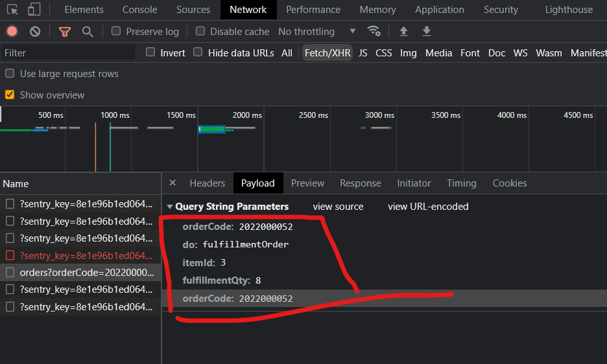Viewport: 607px width, 364px height.
Task: Click the do: fulfillmentOrder parameter
Action: pyautogui.click(x=235, y=244)
